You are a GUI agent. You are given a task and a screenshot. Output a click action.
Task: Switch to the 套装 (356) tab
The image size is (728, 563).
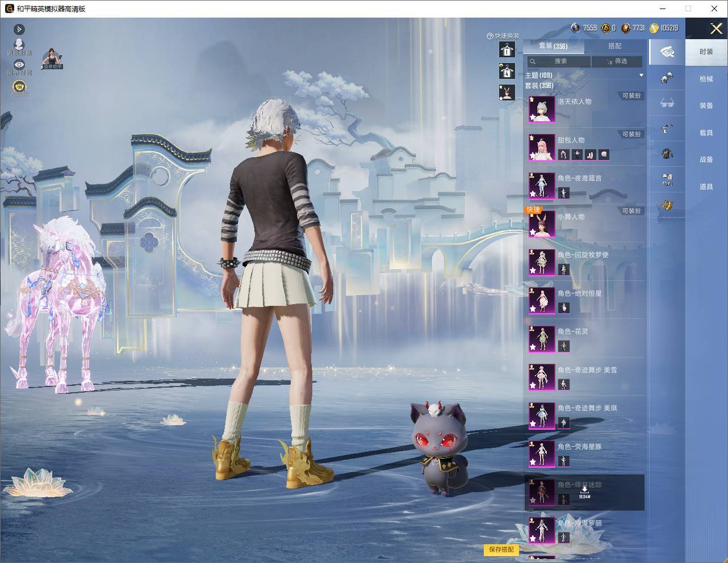click(553, 46)
